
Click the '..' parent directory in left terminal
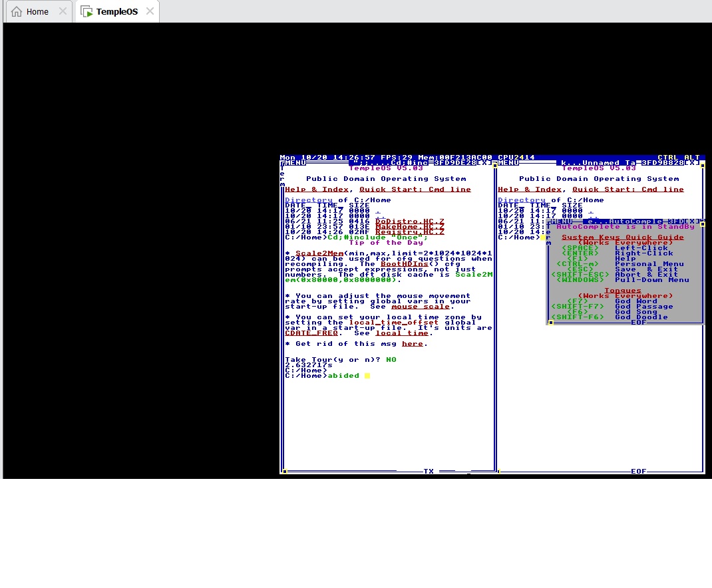(x=381, y=216)
